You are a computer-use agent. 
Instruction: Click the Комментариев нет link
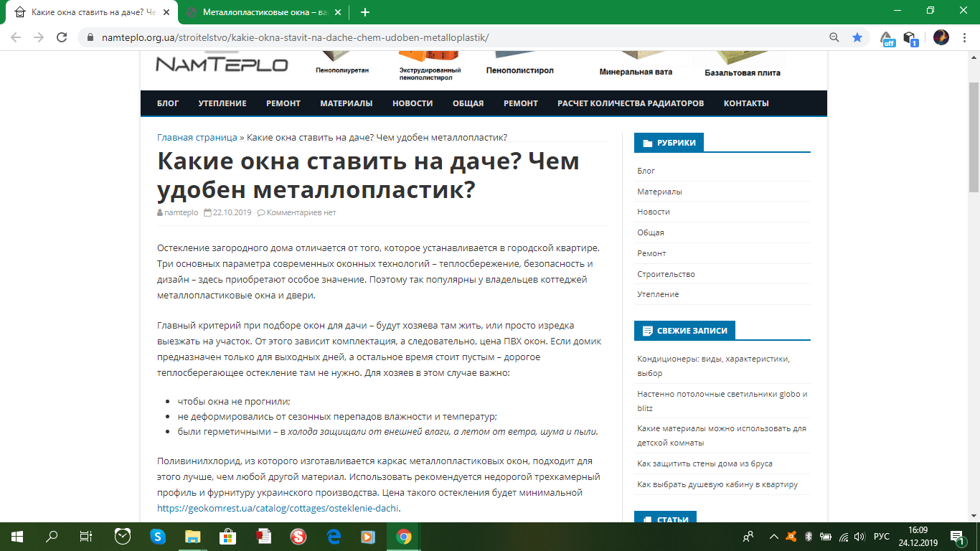(301, 212)
